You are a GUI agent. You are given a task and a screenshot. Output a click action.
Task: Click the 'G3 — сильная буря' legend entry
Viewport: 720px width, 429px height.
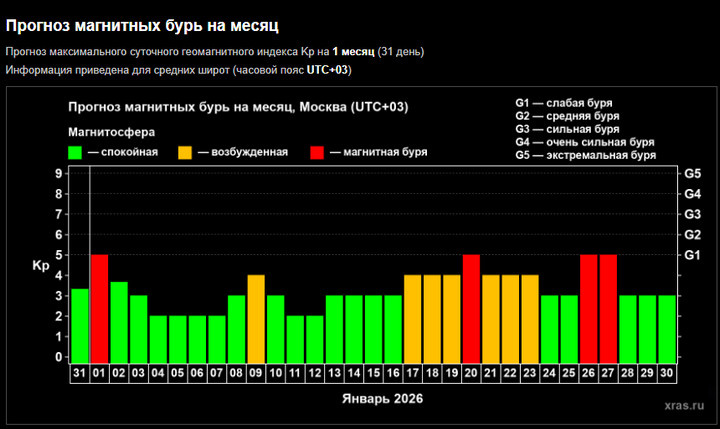click(567, 129)
